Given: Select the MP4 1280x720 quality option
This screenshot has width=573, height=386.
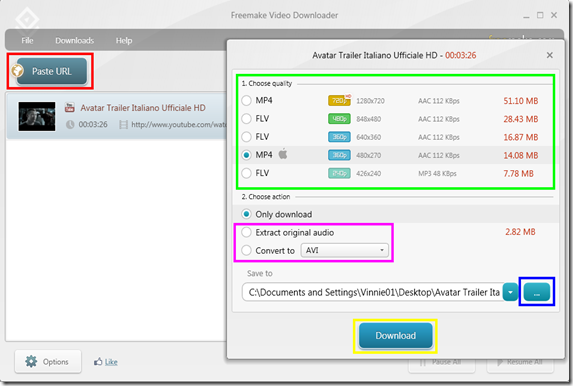Looking at the screenshot, I should 246,101.
